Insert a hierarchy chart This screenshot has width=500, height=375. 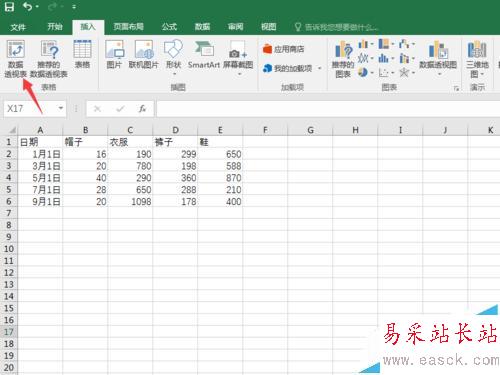coord(384,44)
